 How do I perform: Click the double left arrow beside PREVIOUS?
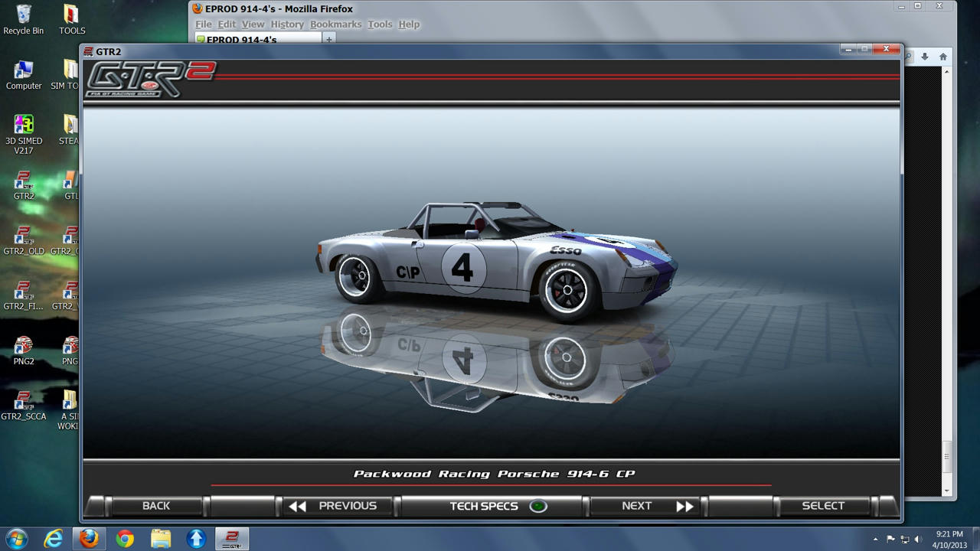pyautogui.click(x=298, y=506)
